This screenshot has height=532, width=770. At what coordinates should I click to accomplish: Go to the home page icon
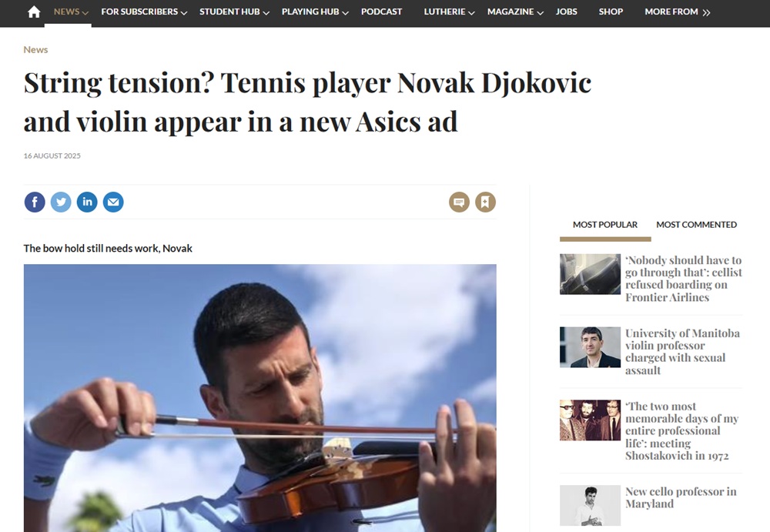tap(34, 12)
